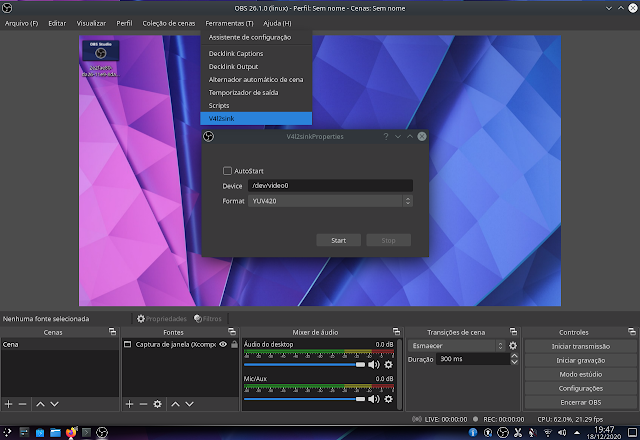Open network Wi-Fi tray icon

pyautogui.click(x=548, y=432)
